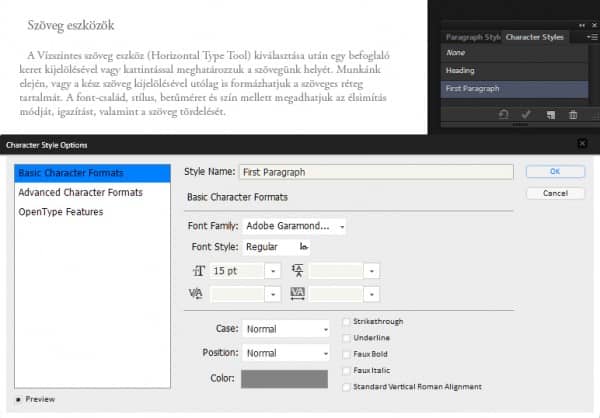Select Advanced Character Formats category
Image resolution: width=600 pixels, height=418 pixels.
point(80,192)
